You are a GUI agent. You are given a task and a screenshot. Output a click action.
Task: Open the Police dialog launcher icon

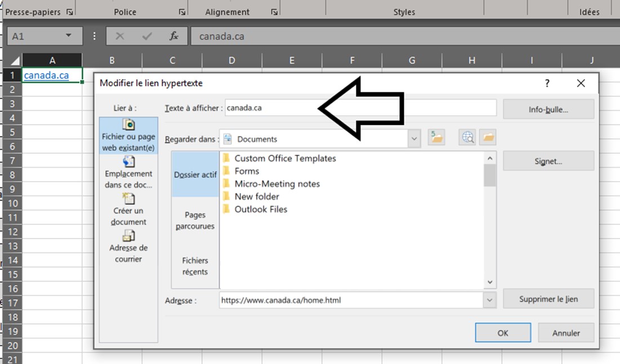(181, 11)
